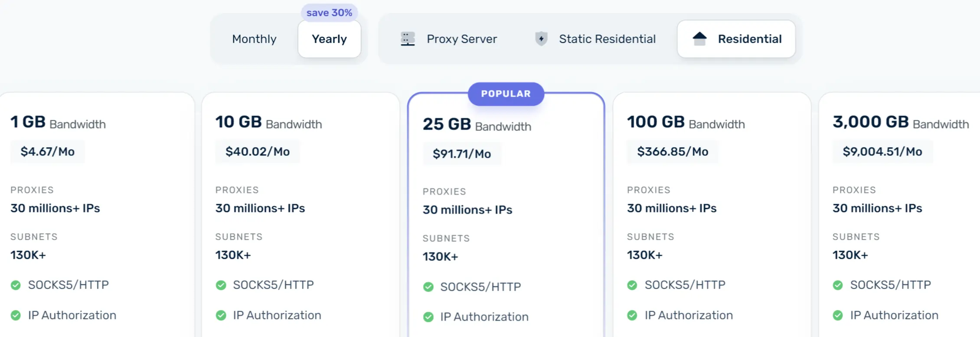Click the Static Residential shield icon
The height and width of the screenshot is (337, 980).
click(x=541, y=39)
